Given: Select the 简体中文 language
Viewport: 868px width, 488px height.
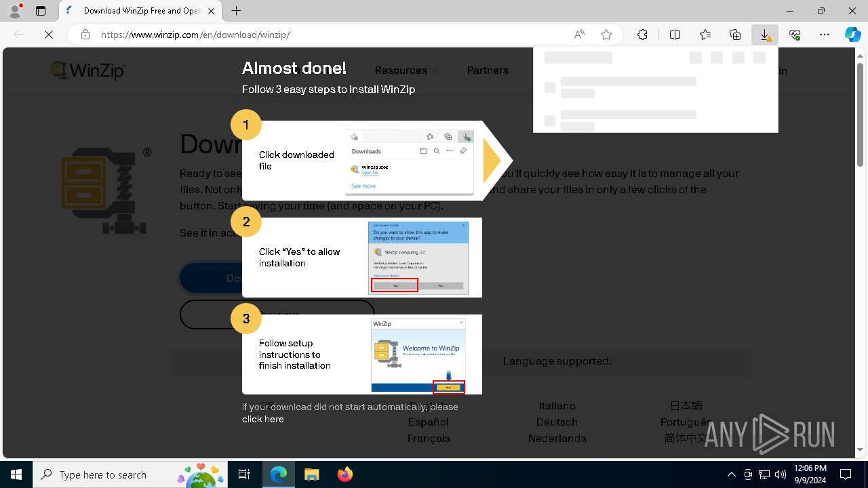Looking at the screenshot, I should (x=686, y=438).
